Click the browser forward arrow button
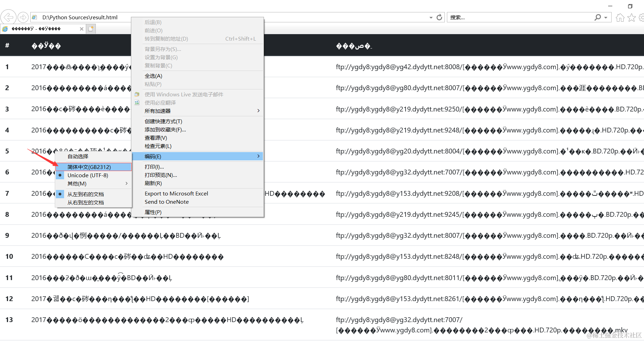The image size is (644, 341). 23,17
